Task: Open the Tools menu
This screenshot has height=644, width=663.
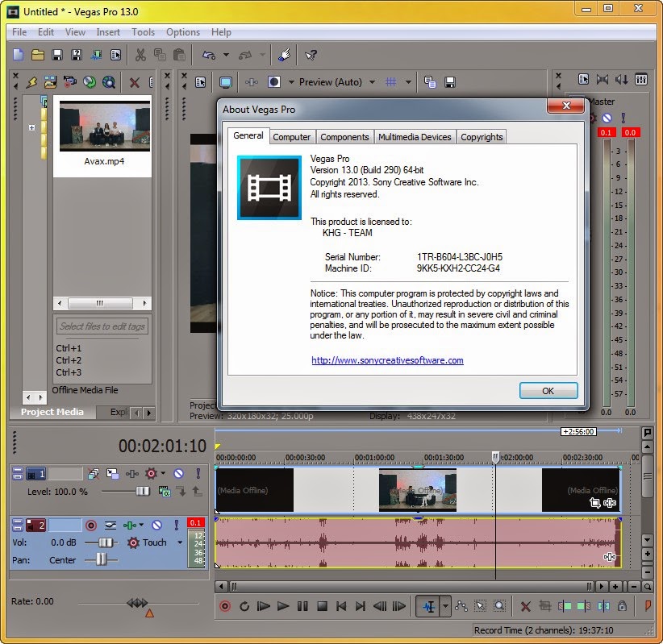Action: point(143,32)
